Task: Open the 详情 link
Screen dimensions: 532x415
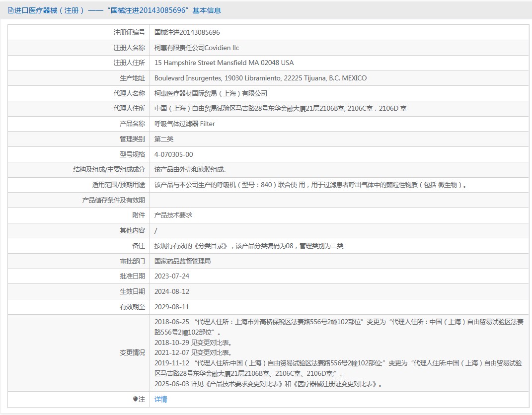Action: coord(160,400)
